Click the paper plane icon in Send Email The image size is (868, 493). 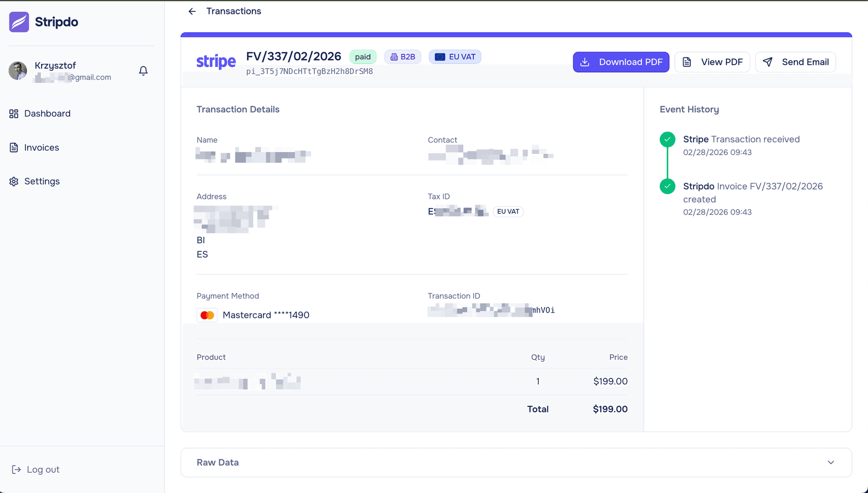(x=768, y=62)
